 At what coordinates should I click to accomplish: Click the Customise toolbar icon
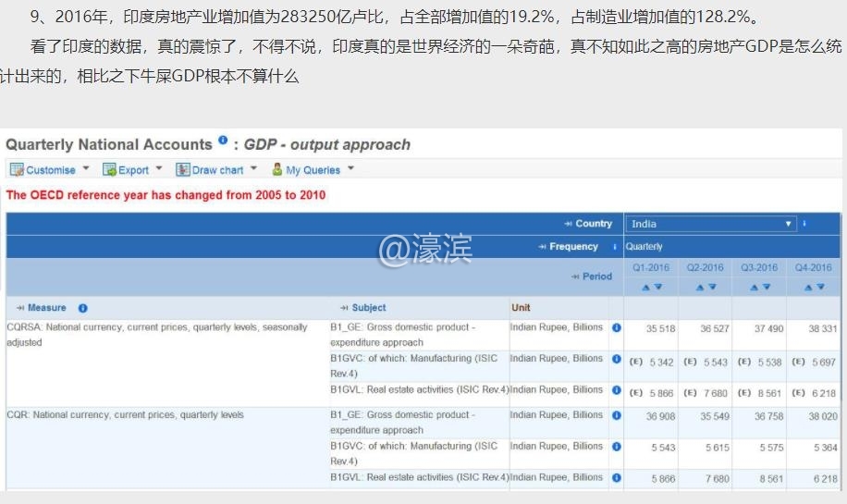point(17,169)
